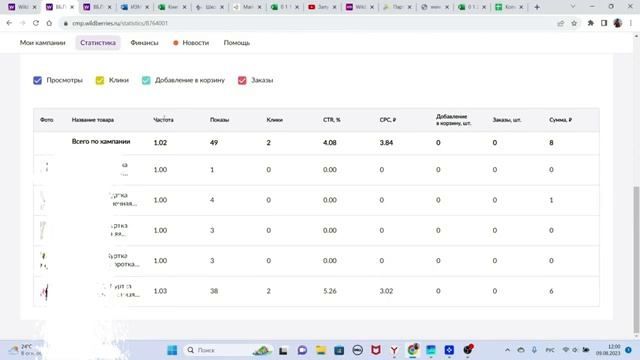This screenshot has width=640, height=360.
Task: Bookmark this page with the star icon
Action: (574, 23)
